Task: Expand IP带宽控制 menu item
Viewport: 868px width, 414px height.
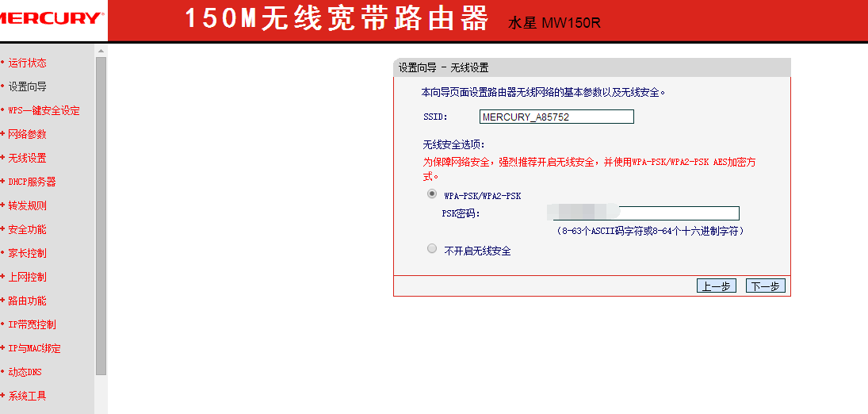Action: tap(32, 325)
